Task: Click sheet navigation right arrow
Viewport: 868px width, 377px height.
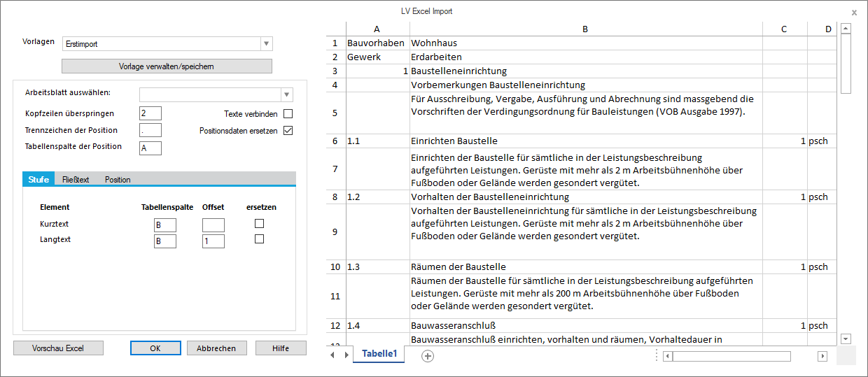Action: coord(346,355)
